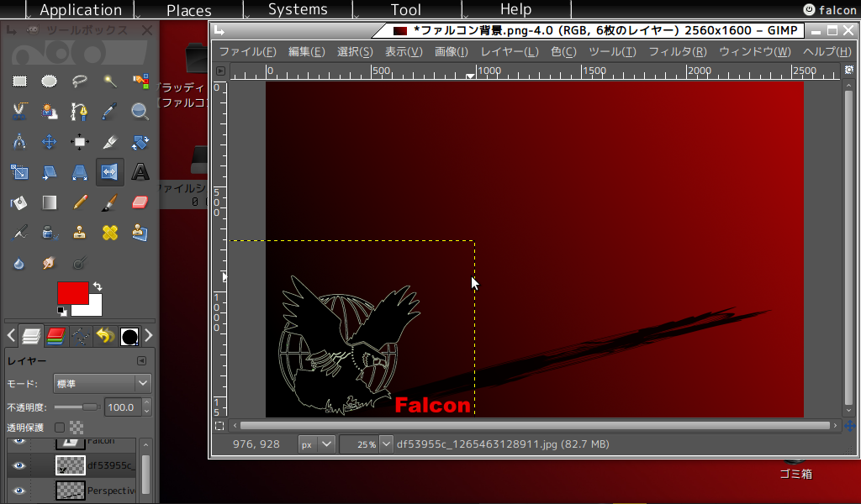Toggle the transparency lock checkbox
Viewport: 861px width, 504px height.
pyautogui.click(x=60, y=428)
